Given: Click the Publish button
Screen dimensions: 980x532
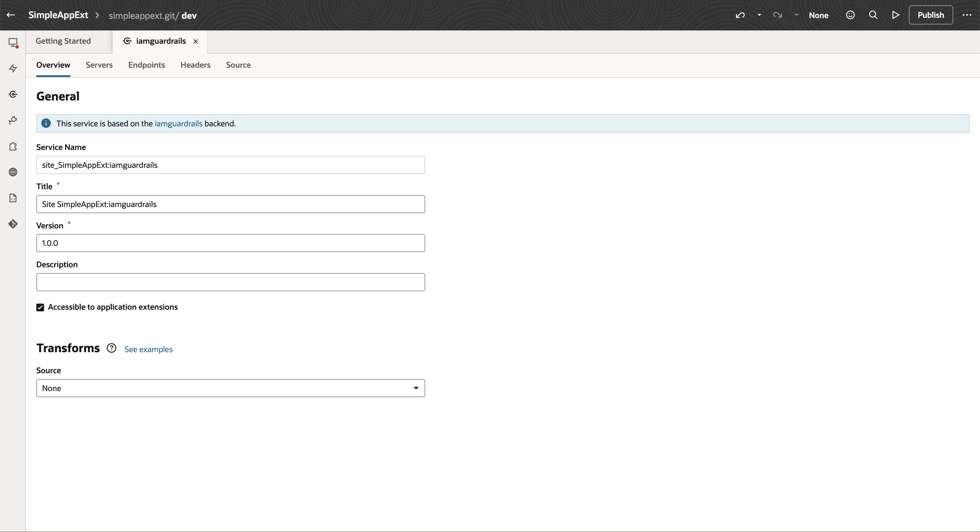Looking at the screenshot, I should tap(930, 15).
